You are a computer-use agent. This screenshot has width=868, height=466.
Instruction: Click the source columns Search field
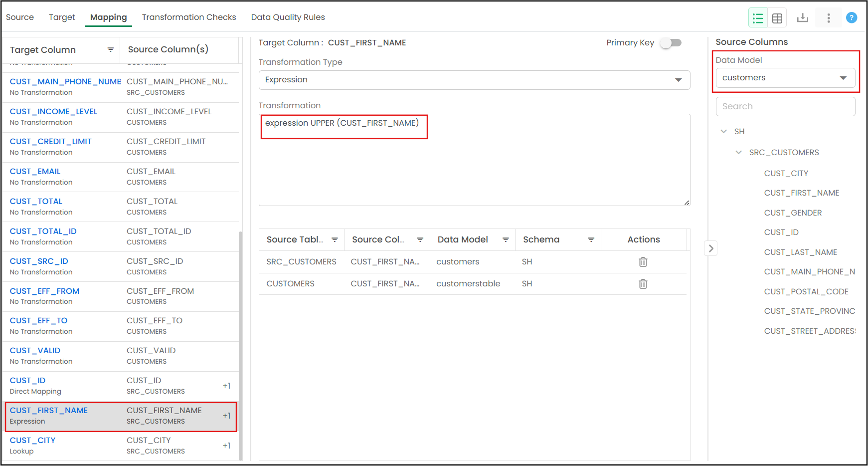pyautogui.click(x=785, y=106)
